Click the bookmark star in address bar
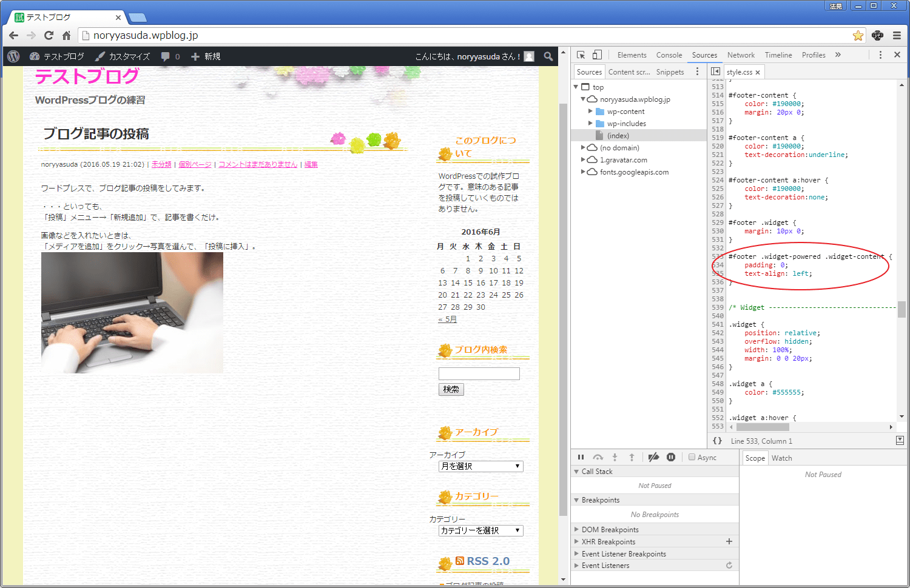Image resolution: width=910 pixels, height=588 pixels. (x=858, y=35)
